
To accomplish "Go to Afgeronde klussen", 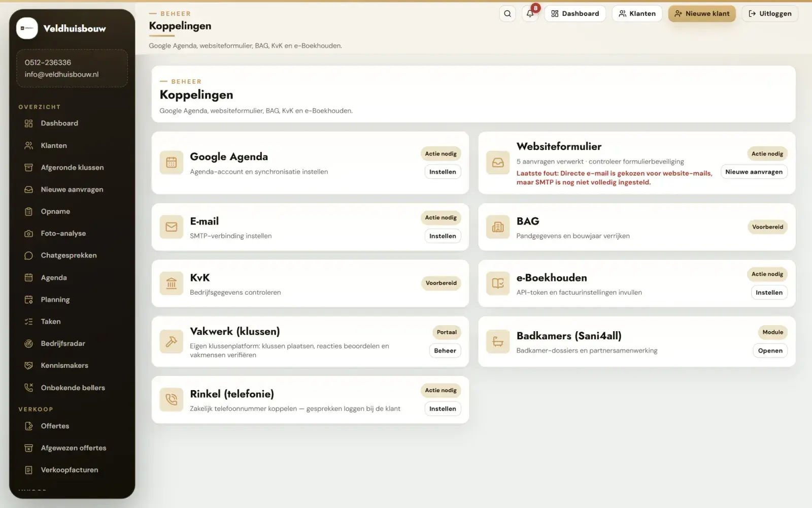I will [x=72, y=168].
